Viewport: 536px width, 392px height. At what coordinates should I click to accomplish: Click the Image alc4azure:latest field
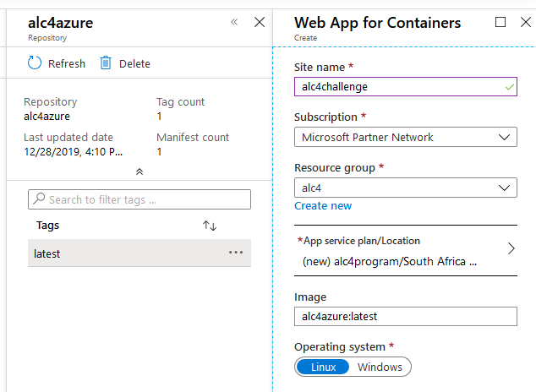click(406, 317)
